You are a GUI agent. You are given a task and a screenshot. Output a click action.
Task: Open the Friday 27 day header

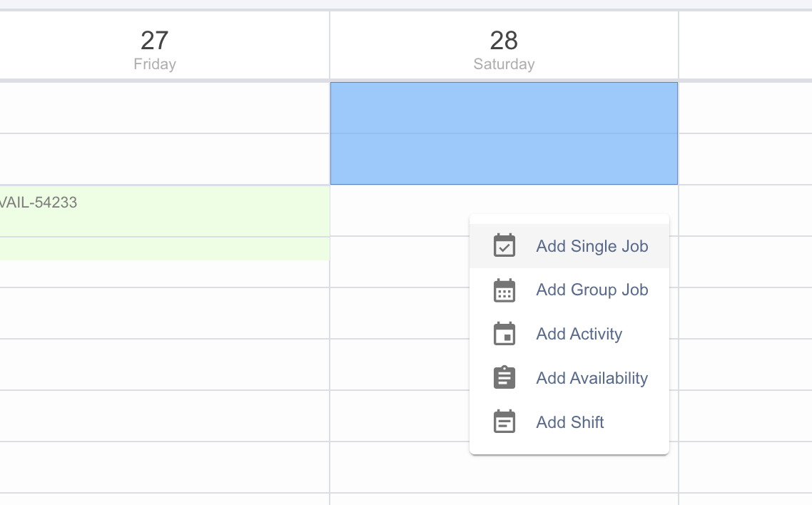pos(155,49)
